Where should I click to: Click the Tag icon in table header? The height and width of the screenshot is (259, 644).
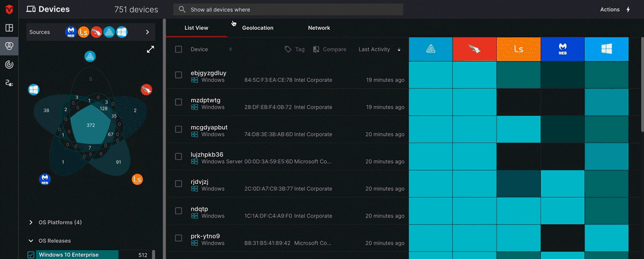click(x=288, y=49)
